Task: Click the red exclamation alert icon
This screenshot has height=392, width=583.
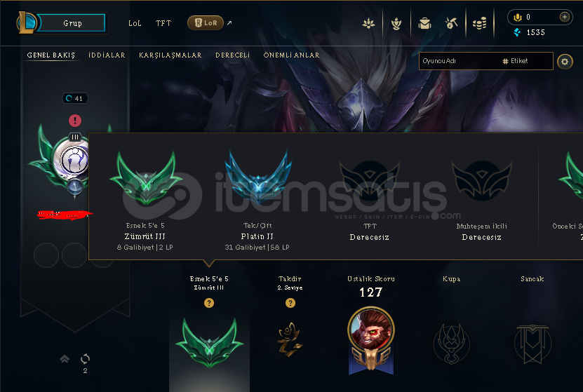Action: click(x=75, y=121)
